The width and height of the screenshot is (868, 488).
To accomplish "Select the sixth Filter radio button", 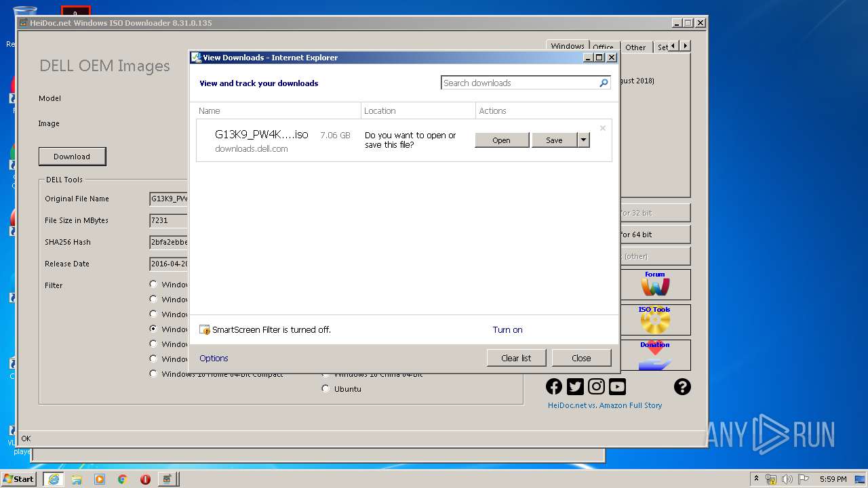I will tap(153, 359).
